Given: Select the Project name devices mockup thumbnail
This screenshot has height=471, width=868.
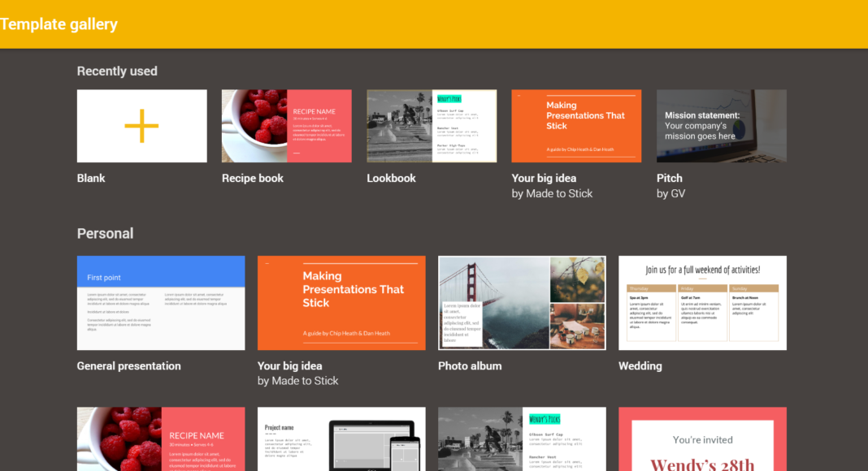Looking at the screenshot, I should coord(341,439).
